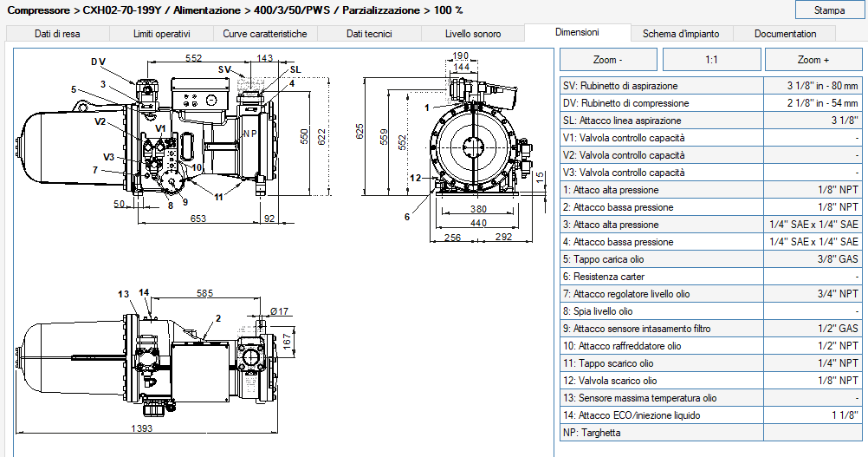Open Schema d'impianto tab
This screenshot has height=457, width=868.
coord(681,34)
